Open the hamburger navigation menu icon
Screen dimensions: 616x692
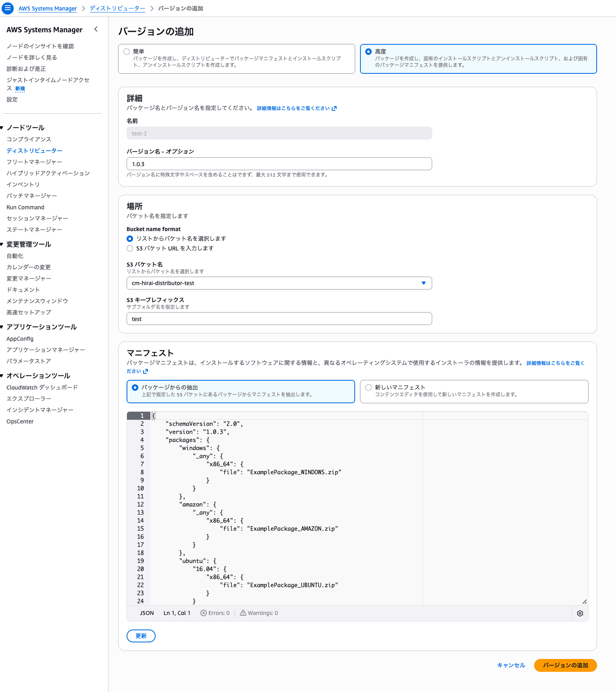[8, 8]
